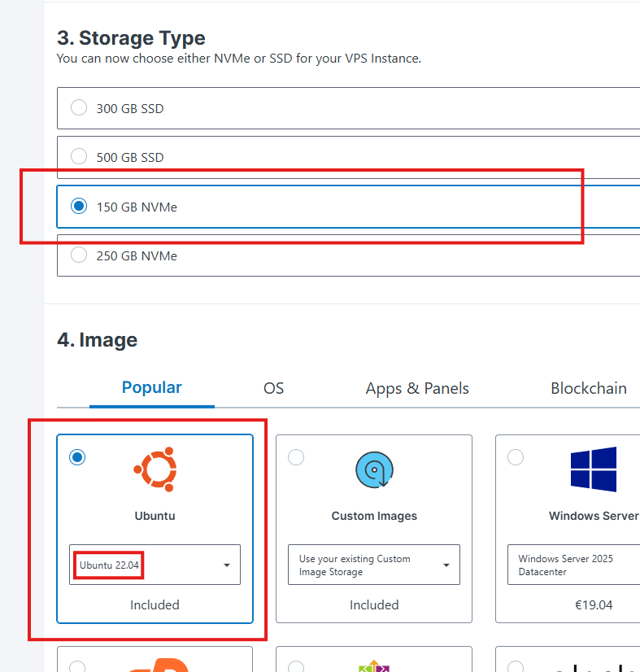Open the Windows Server 2025 Datacenter dropdown
640x672 pixels.
(x=573, y=565)
